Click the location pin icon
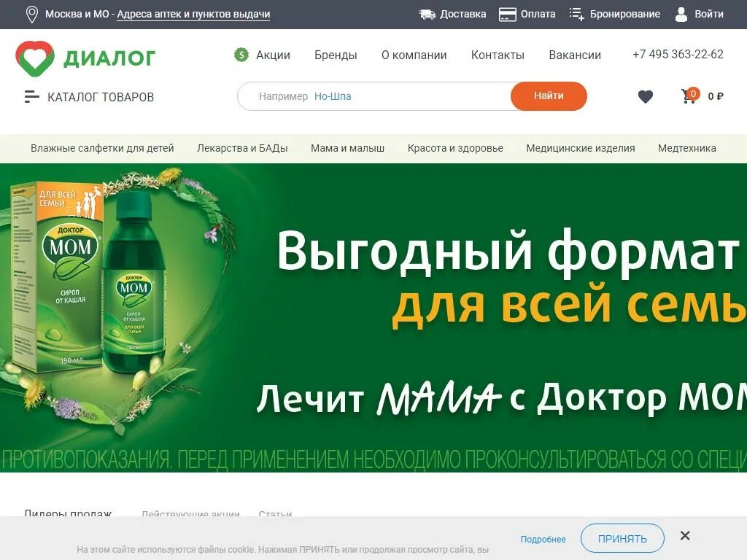Screen dimensions: 747x560 coord(32,15)
